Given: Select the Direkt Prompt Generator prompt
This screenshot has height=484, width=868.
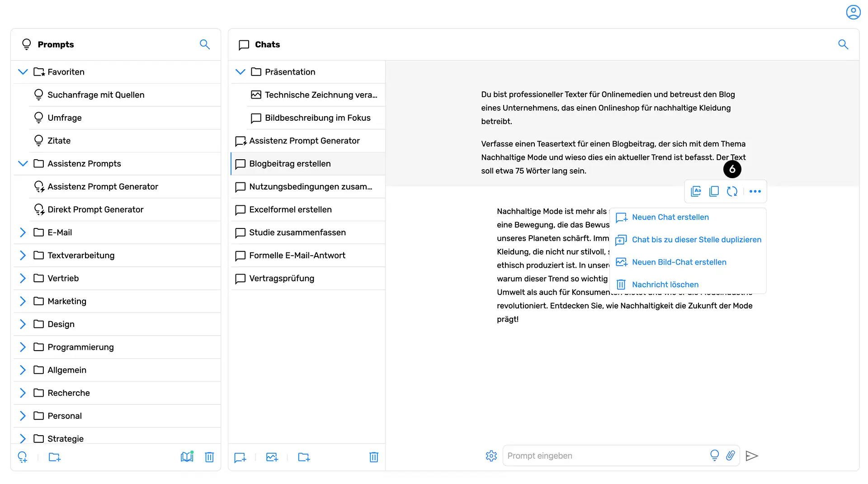Looking at the screenshot, I should pos(125,209).
